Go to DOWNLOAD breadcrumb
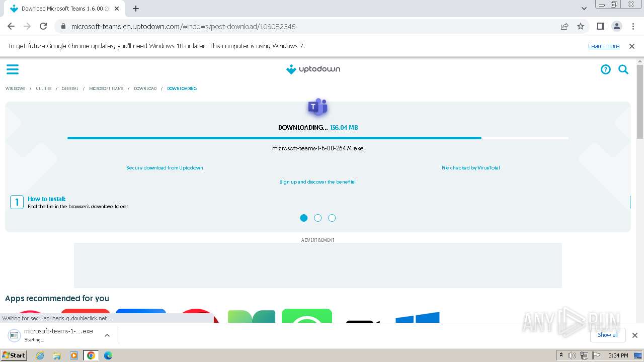This screenshot has height=362, width=644. point(145,88)
